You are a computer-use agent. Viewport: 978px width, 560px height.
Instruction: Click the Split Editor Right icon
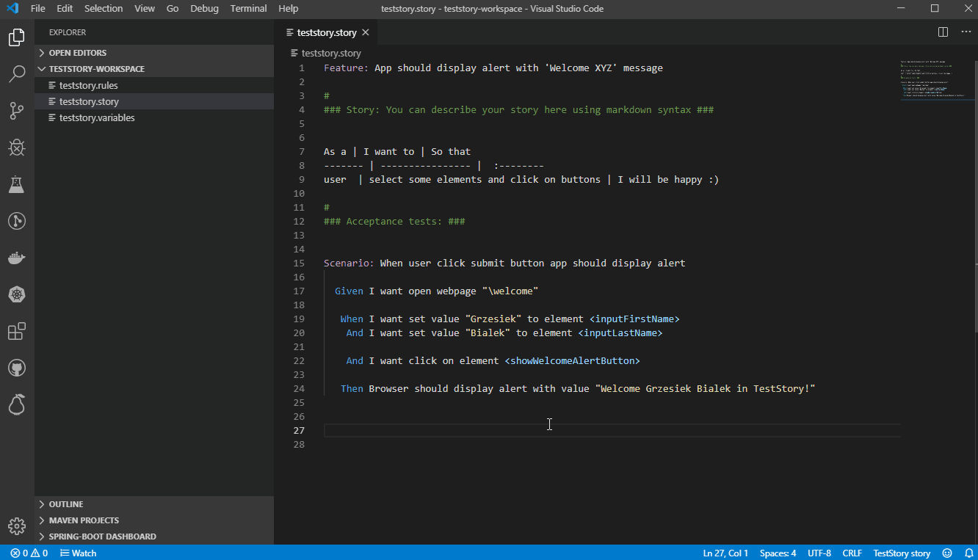point(943,32)
